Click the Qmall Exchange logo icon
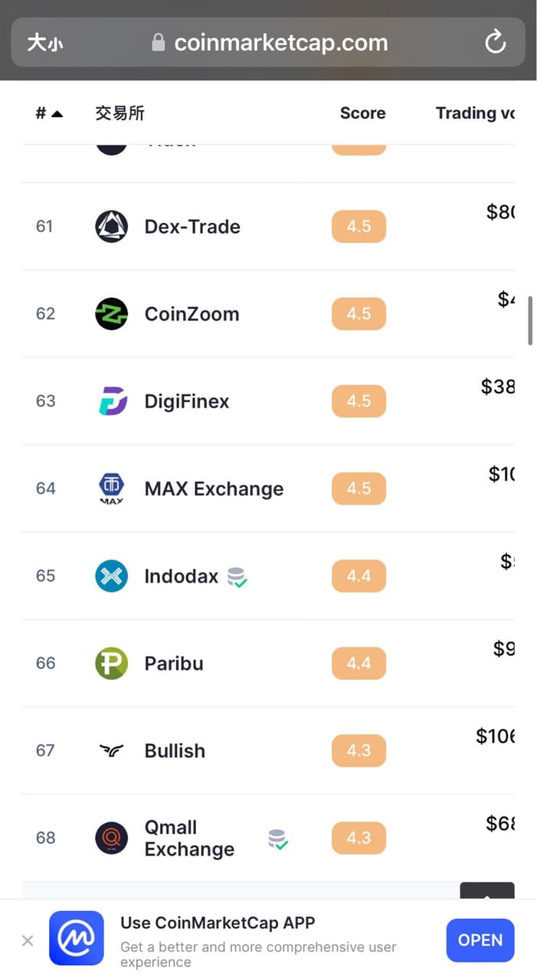537x980 pixels. pyautogui.click(x=112, y=838)
